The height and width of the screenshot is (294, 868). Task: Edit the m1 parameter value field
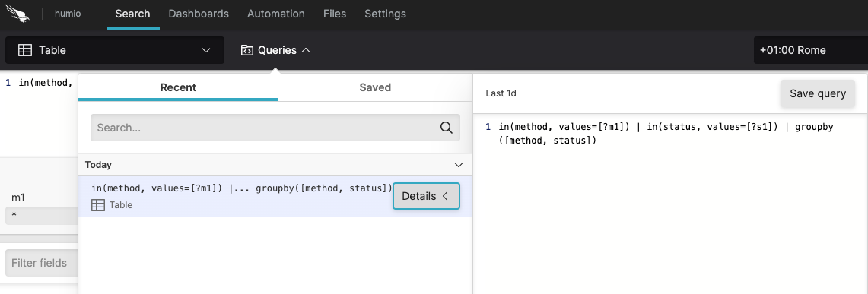pyautogui.click(x=42, y=216)
